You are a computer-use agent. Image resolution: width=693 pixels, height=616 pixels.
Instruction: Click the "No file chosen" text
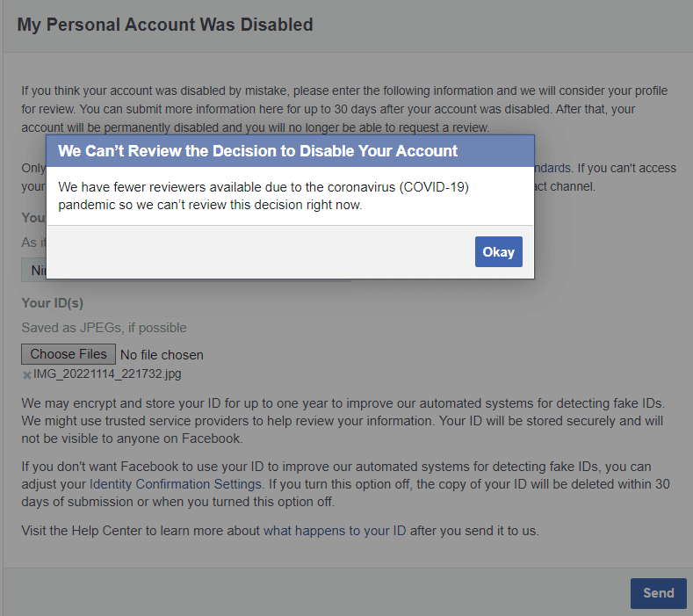point(162,355)
